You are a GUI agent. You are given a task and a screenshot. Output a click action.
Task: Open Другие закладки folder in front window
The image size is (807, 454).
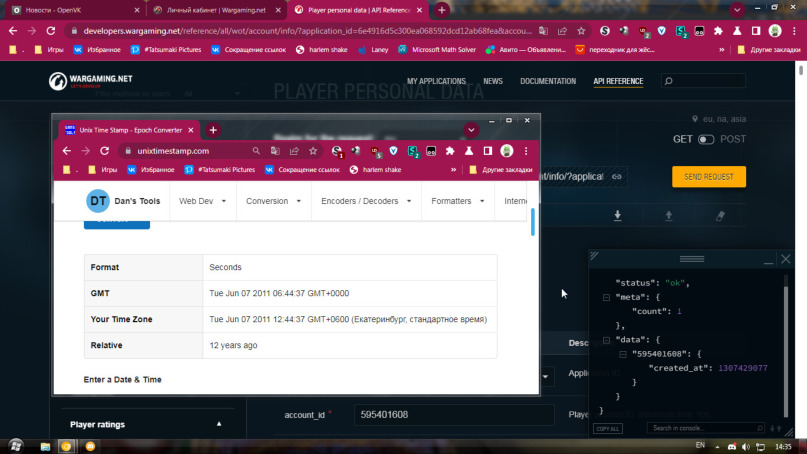click(501, 170)
